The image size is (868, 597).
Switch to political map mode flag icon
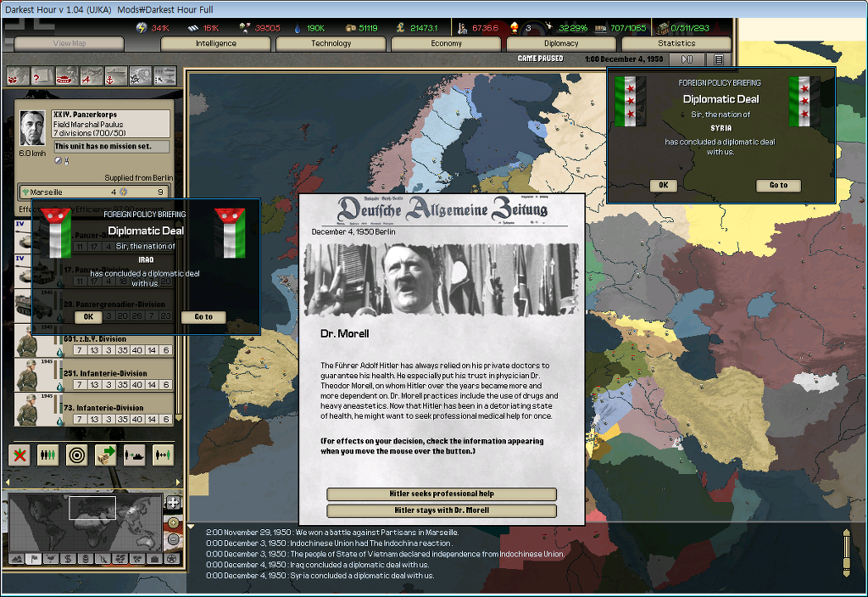[33, 559]
